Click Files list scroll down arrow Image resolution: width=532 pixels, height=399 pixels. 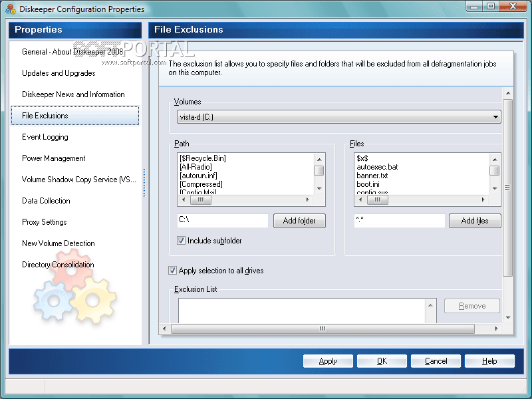(x=495, y=189)
